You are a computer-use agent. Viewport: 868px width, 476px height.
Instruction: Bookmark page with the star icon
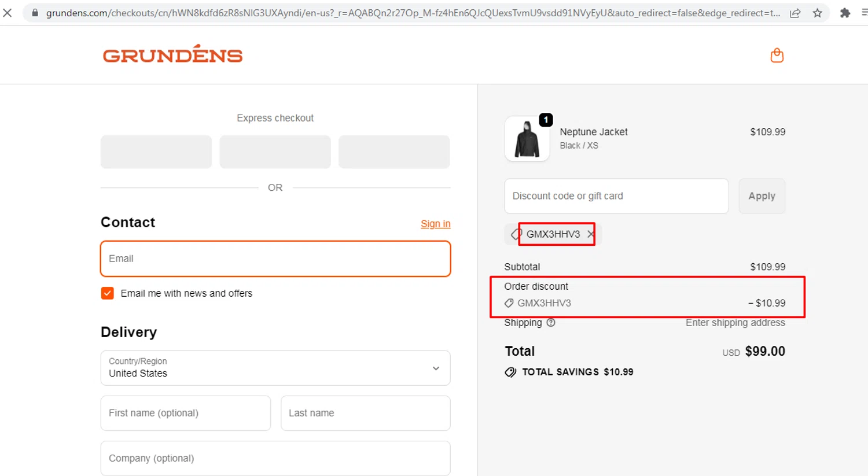tap(817, 13)
